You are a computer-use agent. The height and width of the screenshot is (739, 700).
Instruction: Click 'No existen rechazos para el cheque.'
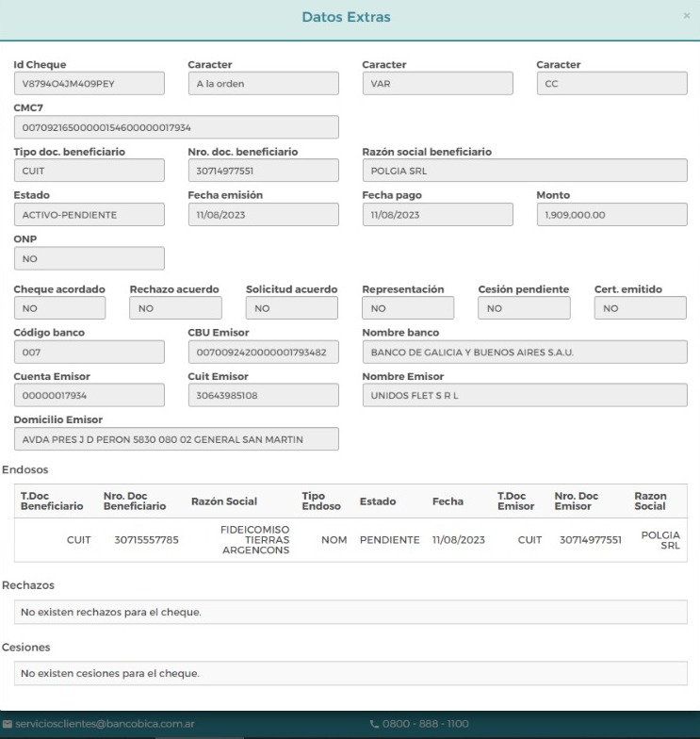coord(111,613)
